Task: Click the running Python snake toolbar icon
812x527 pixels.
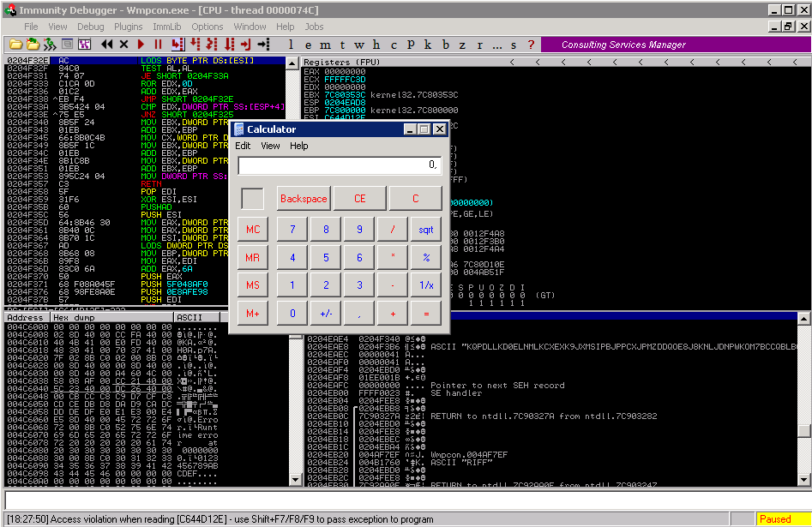Action: pyautogui.click(x=50, y=45)
